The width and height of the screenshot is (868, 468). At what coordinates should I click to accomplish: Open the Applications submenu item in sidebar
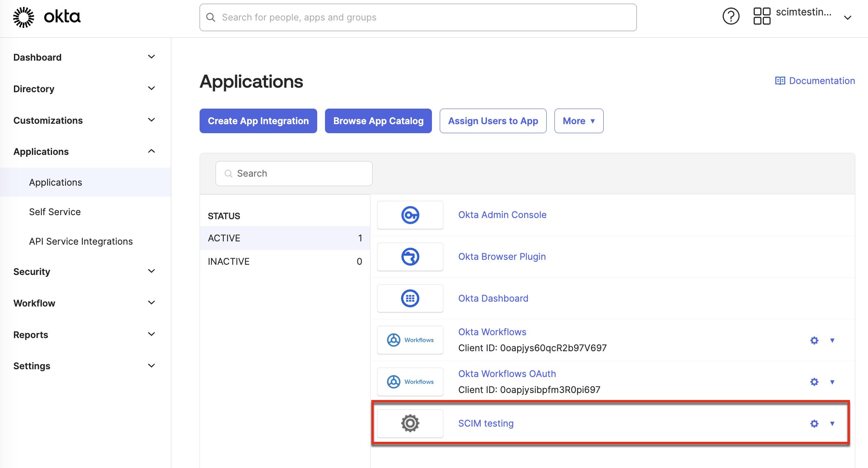pos(55,182)
